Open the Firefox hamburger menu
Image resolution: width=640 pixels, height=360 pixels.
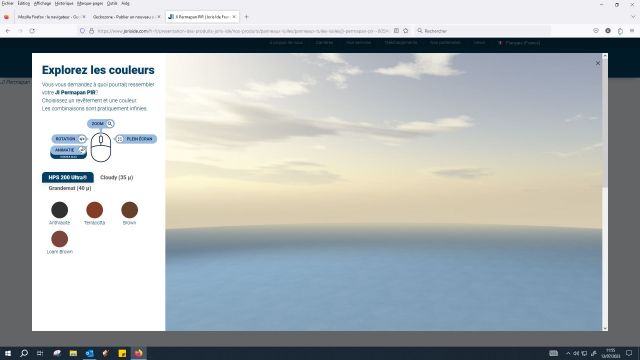tap(632, 31)
